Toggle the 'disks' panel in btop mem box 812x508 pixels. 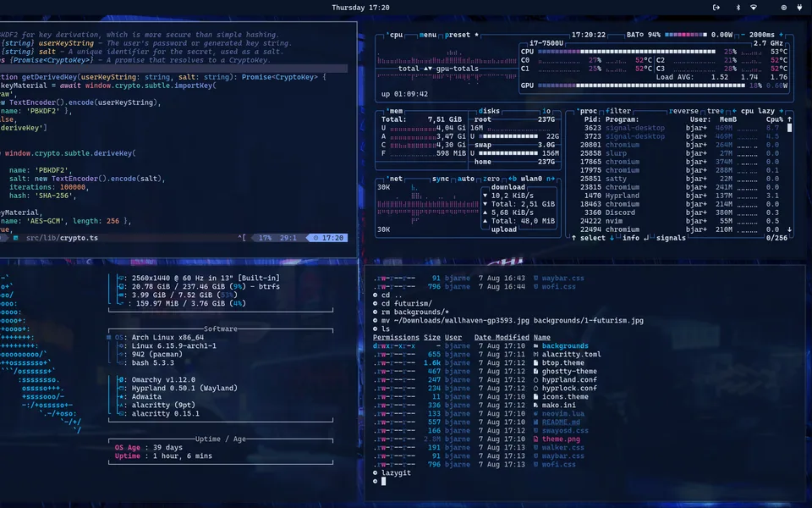coord(489,111)
